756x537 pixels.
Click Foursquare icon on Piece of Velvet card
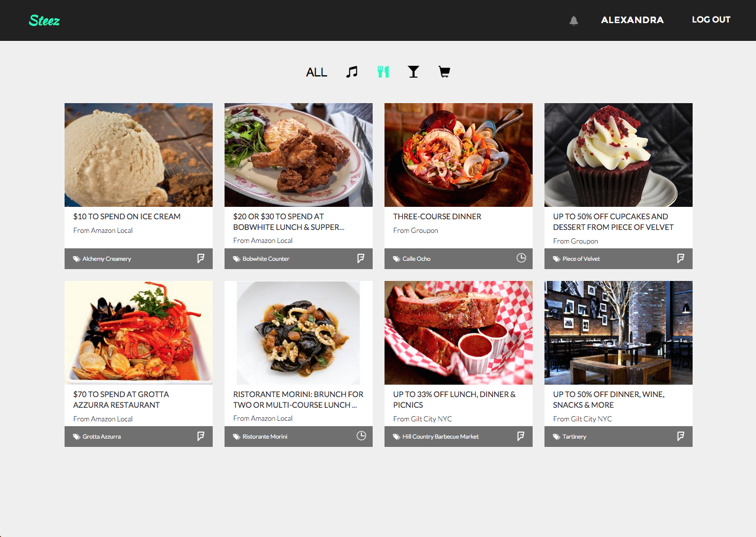[x=681, y=258]
